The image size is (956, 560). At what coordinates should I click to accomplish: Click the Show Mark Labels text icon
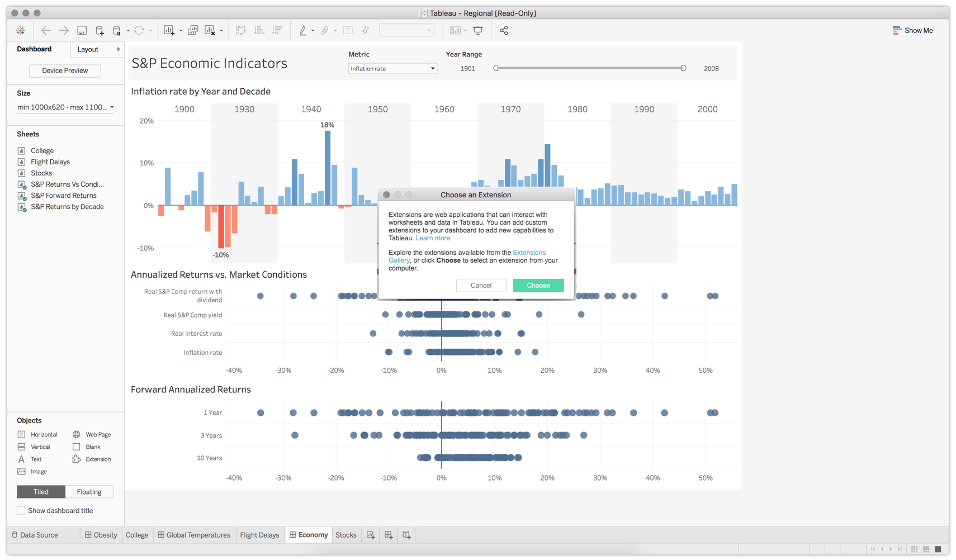click(348, 30)
